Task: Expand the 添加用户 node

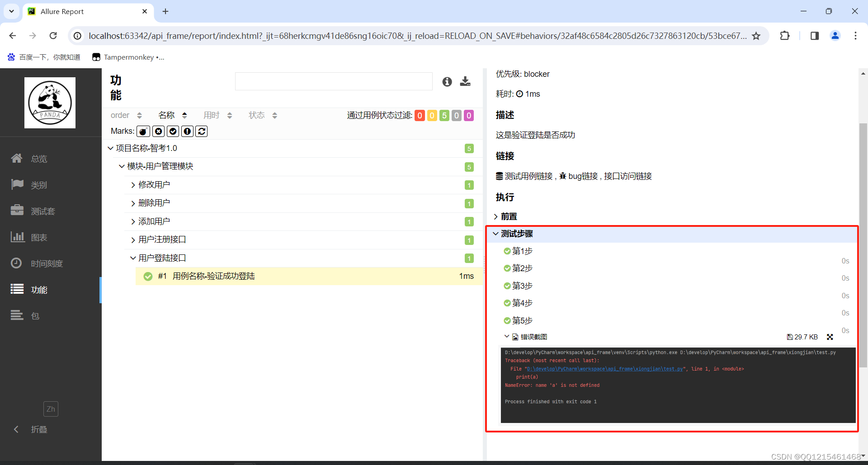Action: tap(303, 221)
